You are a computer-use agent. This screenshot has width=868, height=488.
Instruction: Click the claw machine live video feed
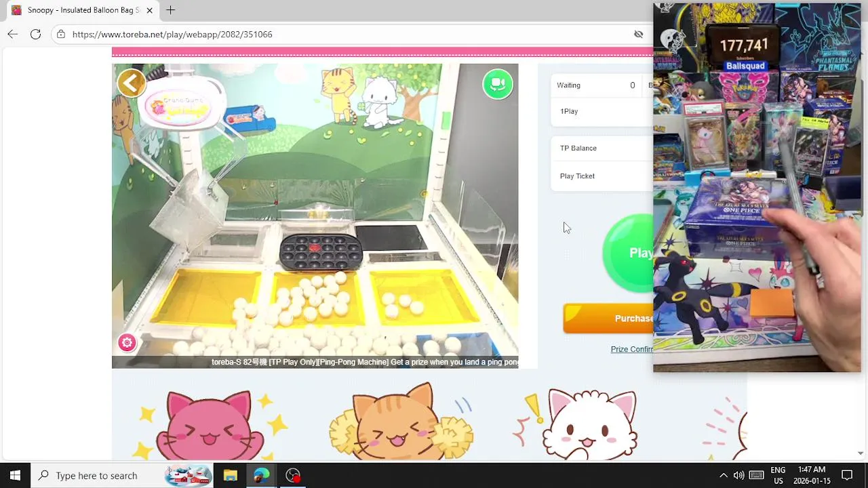[x=315, y=216]
